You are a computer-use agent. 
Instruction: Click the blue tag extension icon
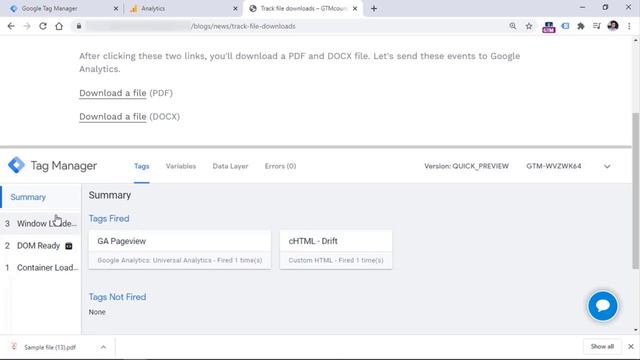[x=565, y=26]
